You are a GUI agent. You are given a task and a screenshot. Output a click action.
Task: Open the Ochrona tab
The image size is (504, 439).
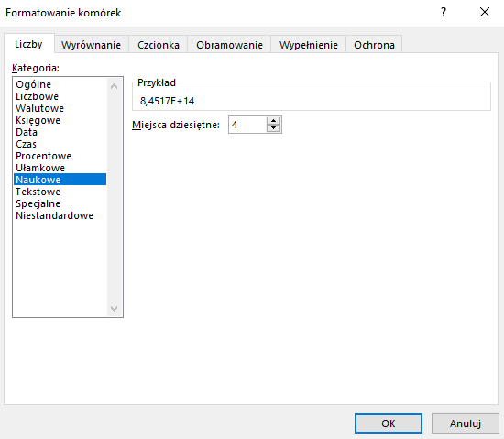point(374,45)
